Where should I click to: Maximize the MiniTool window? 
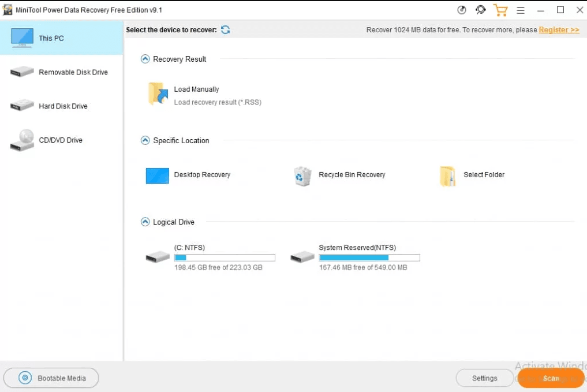click(x=560, y=10)
